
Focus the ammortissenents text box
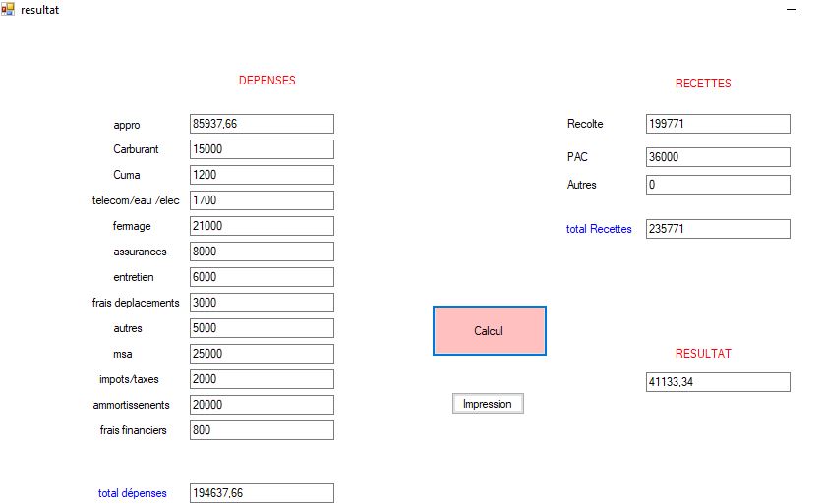coord(262,405)
